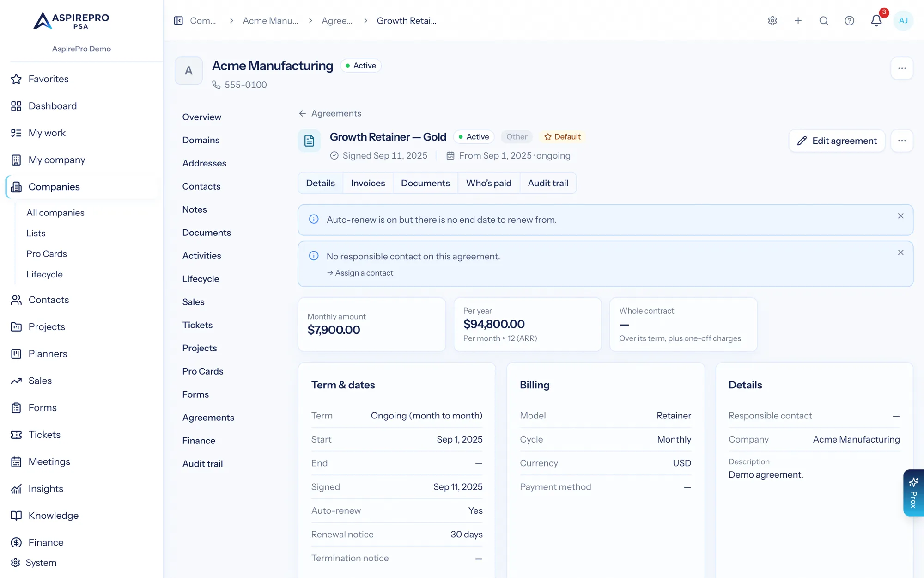Open Lifecycle under Companies sidebar
Screen dimensions: 924x578
44,274
